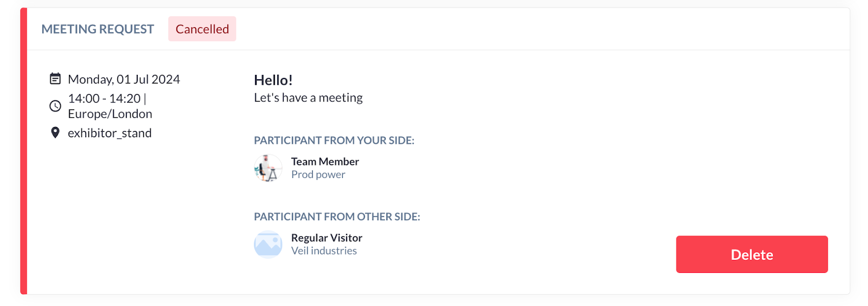Click the Monday, 01 Jul 2024 date
This screenshot has width=868, height=306.
coord(124,79)
